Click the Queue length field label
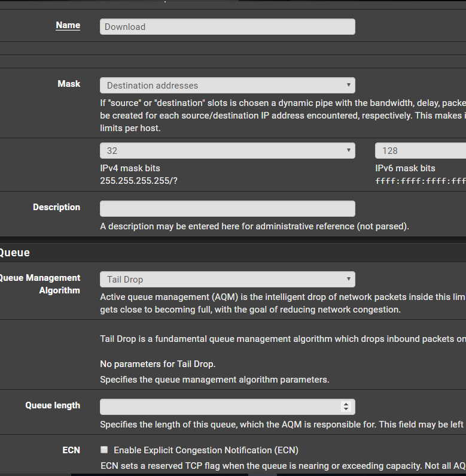This screenshot has width=466, height=476. click(53, 405)
